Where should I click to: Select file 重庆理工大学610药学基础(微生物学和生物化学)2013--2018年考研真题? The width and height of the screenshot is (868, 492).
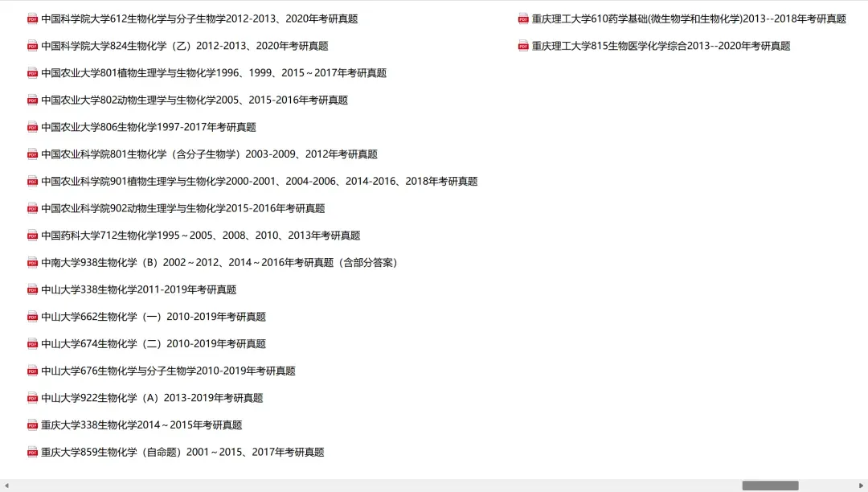(690, 18)
